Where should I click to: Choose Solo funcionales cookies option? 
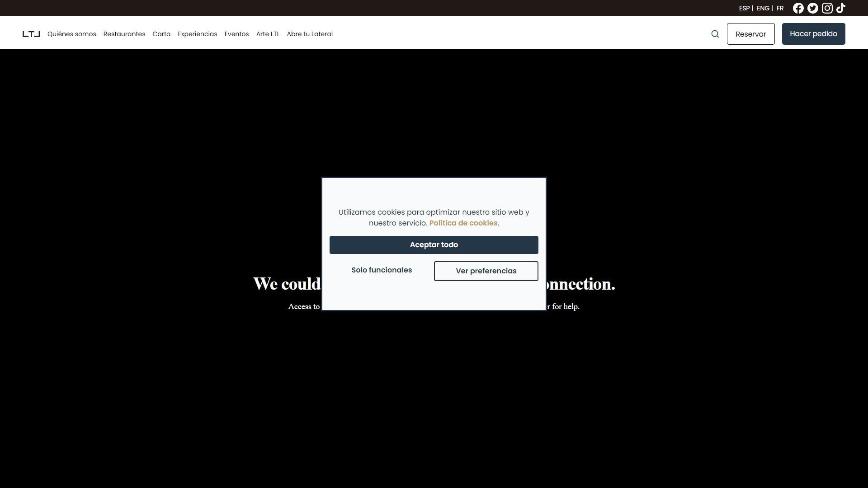[x=382, y=270]
